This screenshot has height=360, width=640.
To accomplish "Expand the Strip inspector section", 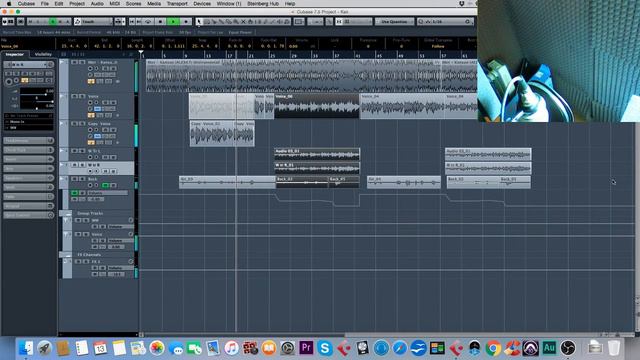I will [29, 169].
